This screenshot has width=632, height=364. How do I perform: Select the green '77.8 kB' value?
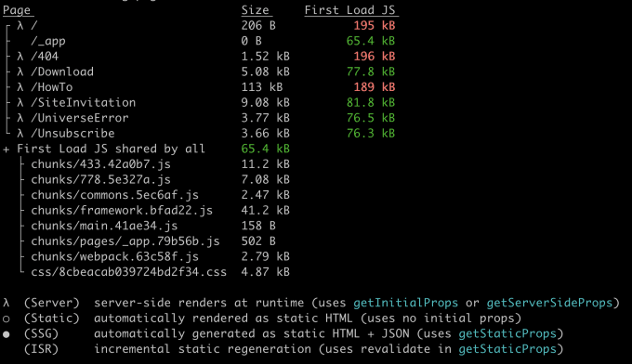point(371,71)
